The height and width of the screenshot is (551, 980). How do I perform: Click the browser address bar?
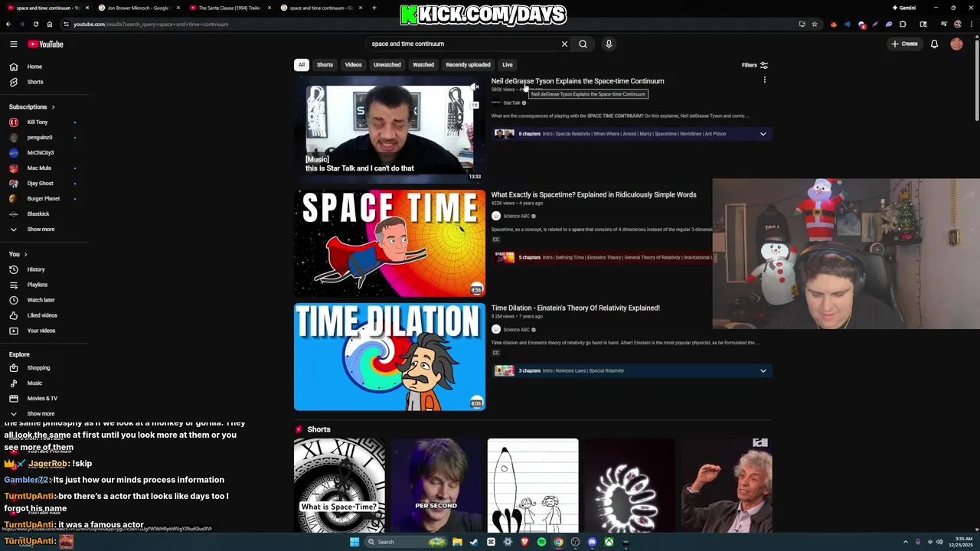[x=429, y=24]
